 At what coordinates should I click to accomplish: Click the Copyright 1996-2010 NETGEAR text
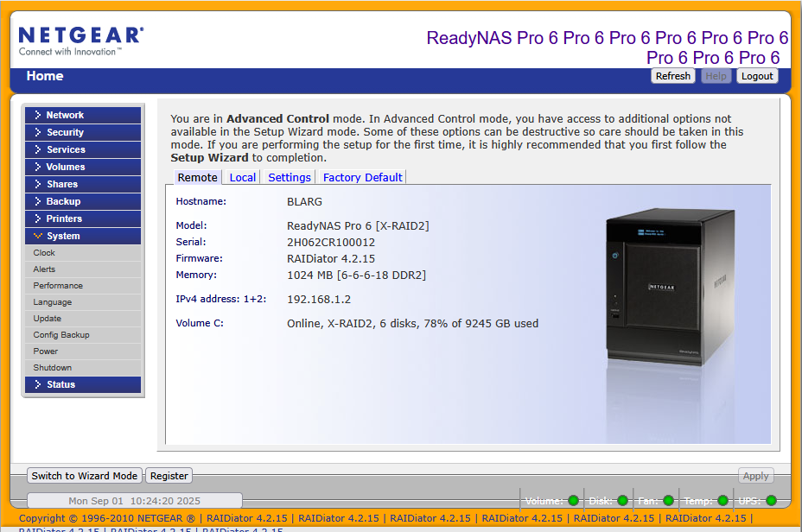click(x=107, y=518)
